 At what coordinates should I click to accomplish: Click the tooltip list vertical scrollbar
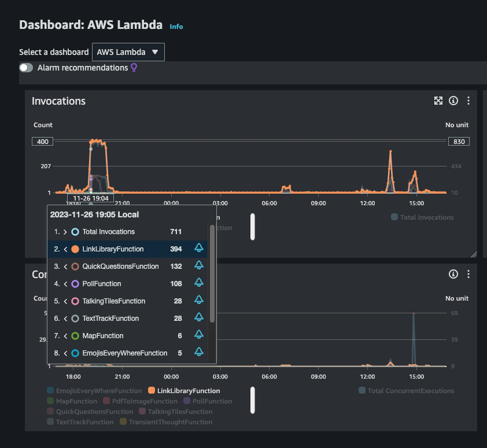(x=212, y=274)
